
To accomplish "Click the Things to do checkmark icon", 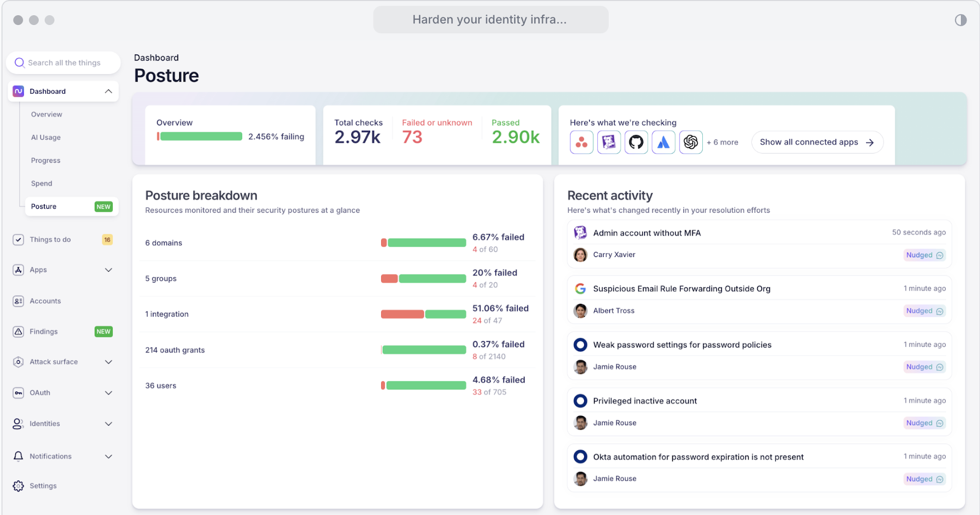I will coord(19,240).
